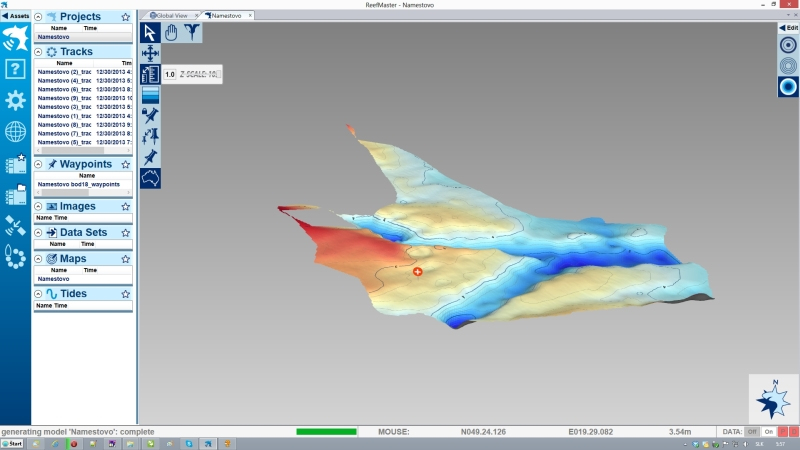This screenshot has height=450, width=800.
Task: Click the Edit button at top right
Action: (788, 28)
